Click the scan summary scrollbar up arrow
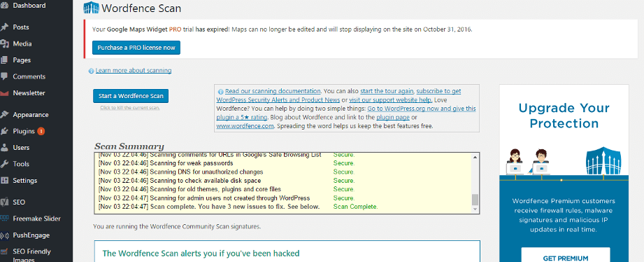 click(475, 157)
